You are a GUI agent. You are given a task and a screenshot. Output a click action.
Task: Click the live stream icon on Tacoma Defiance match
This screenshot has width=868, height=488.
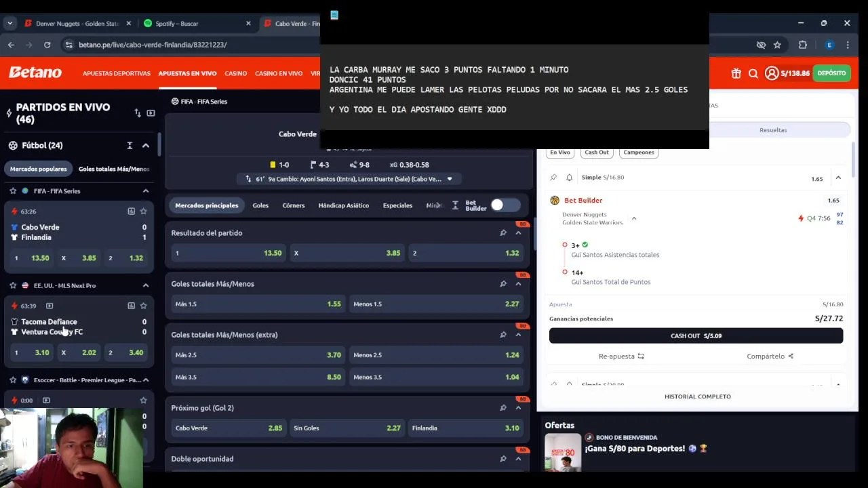(50, 306)
